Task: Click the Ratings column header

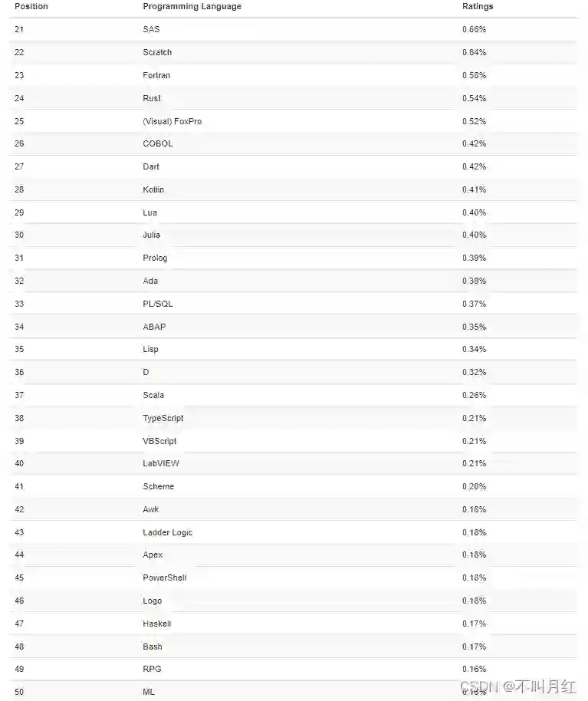Action: tap(478, 7)
